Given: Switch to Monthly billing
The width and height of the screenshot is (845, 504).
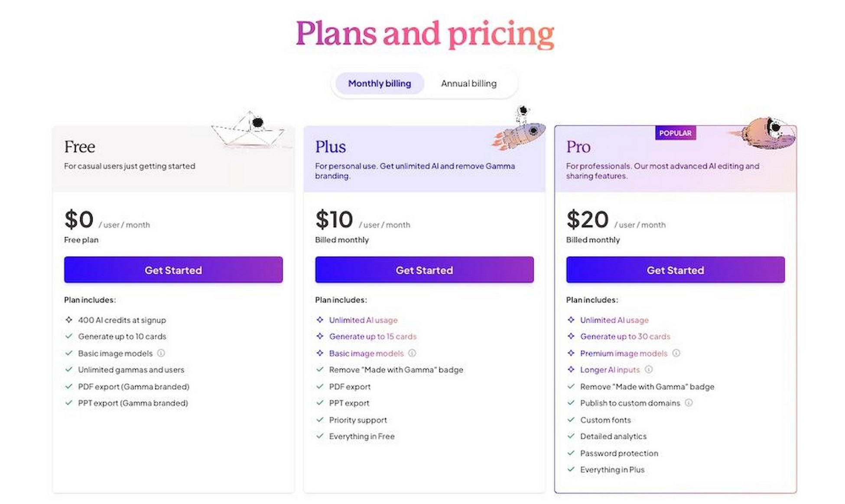Looking at the screenshot, I should [380, 84].
